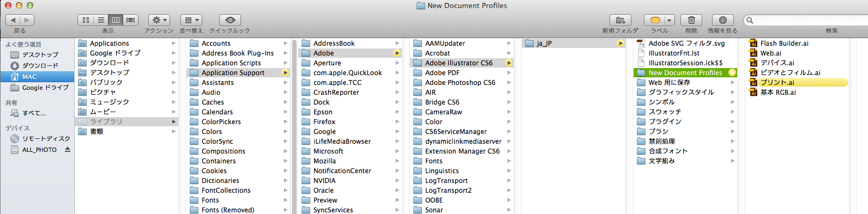Open the Extension Manager CS6 folder
The height and width of the screenshot is (214, 868).
coord(462,151)
